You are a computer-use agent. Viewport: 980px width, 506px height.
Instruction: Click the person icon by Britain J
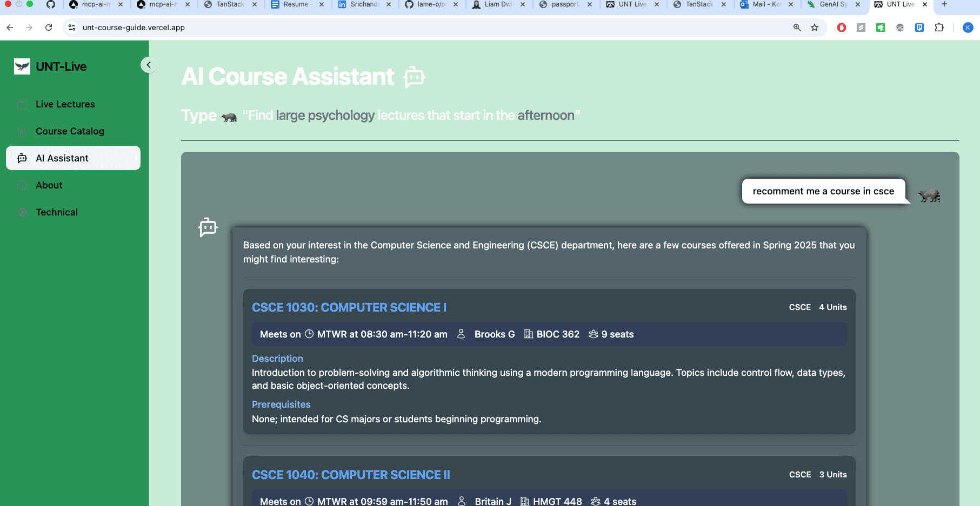pyautogui.click(x=462, y=501)
